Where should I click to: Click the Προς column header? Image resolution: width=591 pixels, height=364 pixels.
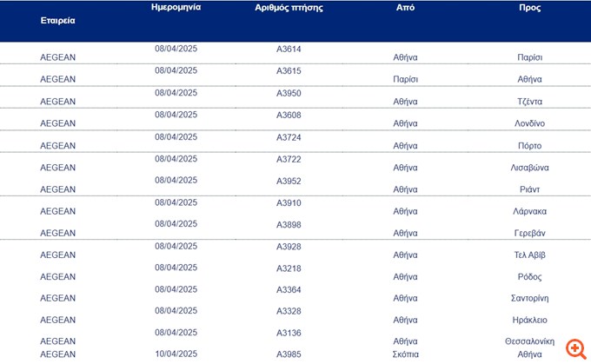click(529, 8)
